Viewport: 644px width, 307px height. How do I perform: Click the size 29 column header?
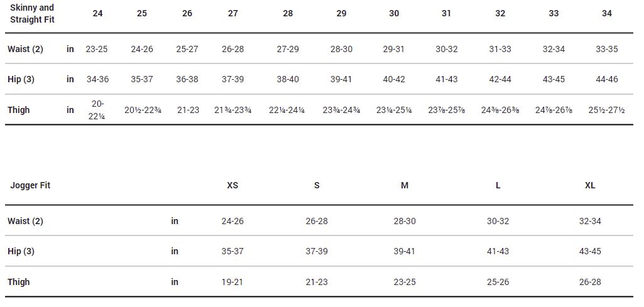click(341, 13)
